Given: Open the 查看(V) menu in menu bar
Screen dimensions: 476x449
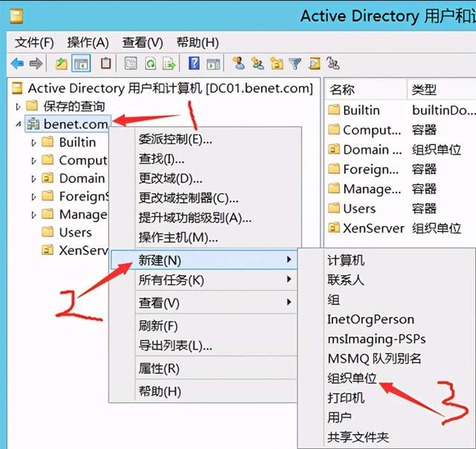Looking at the screenshot, I should (143, 42).
